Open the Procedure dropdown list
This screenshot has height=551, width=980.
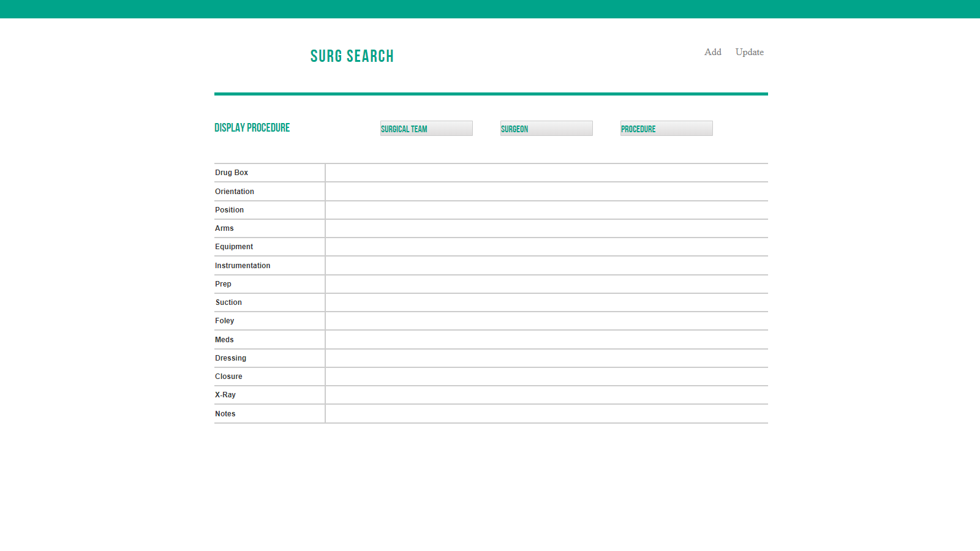(x=666, y=129)
